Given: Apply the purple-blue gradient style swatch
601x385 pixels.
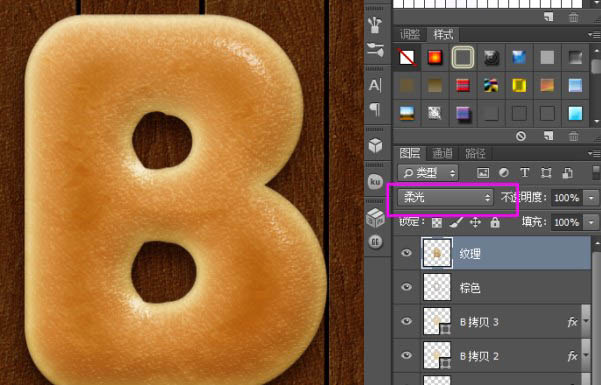Looking at the screenshot, I should [x=463, y=113].
